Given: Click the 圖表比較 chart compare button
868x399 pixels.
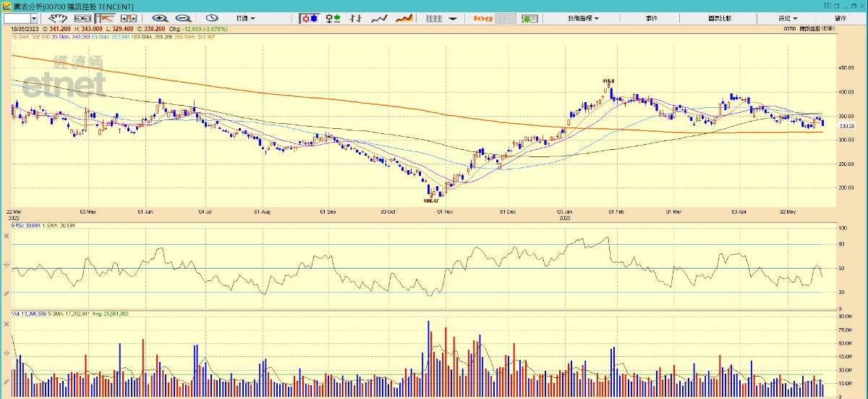Looking at the screenshot, I should 720,18.
